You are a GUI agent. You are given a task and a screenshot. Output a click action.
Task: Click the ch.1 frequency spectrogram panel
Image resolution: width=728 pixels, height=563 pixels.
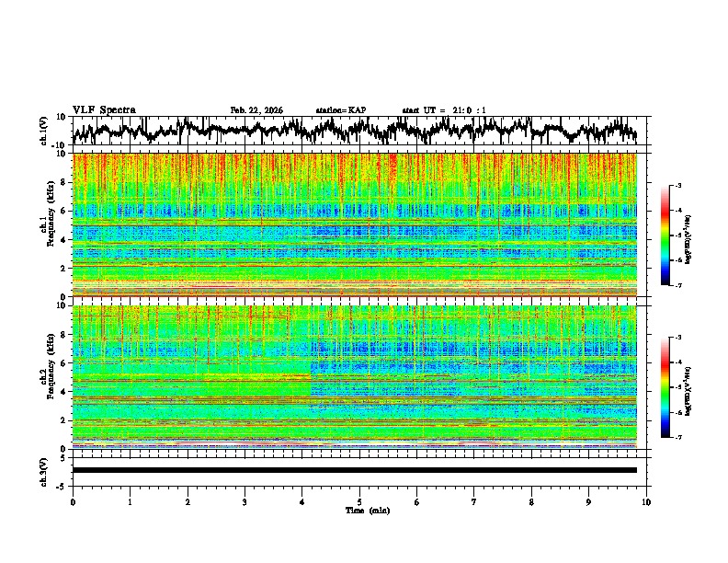pos(355,224)
